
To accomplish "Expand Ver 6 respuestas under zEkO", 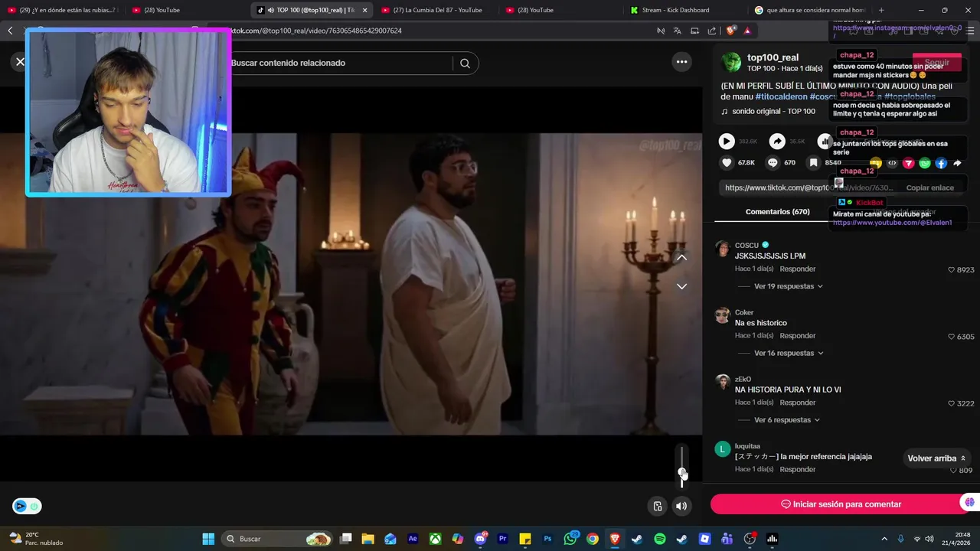I will [x=786, y=420].
